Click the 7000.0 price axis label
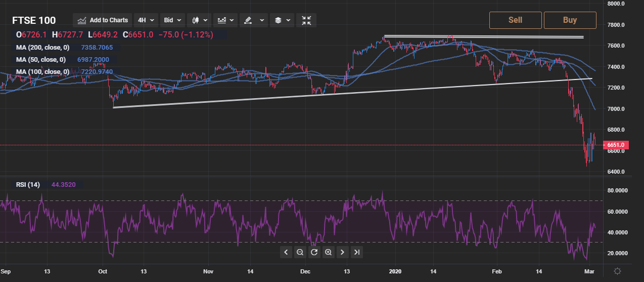This screenshot has width=644, height=282. [616, 109]
